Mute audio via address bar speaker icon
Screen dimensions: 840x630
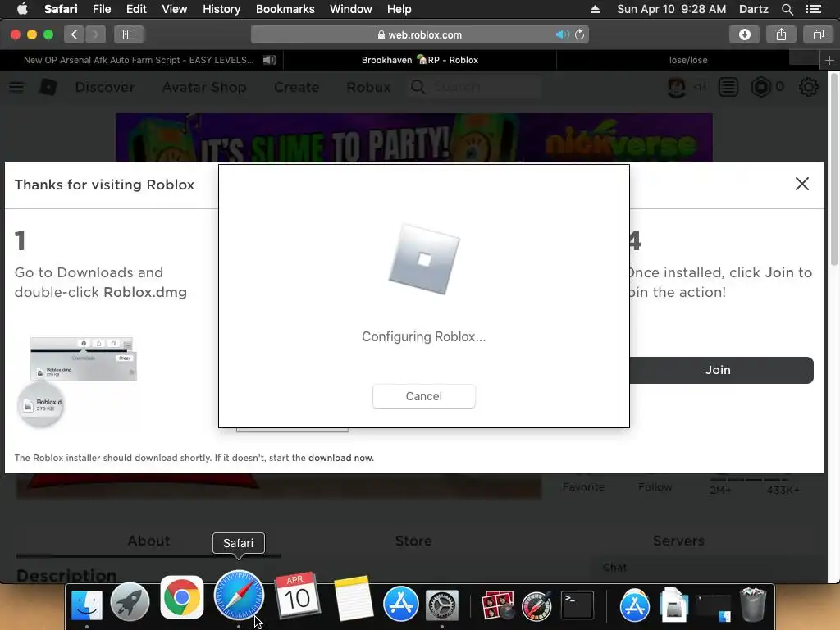(x=561, y=34)
